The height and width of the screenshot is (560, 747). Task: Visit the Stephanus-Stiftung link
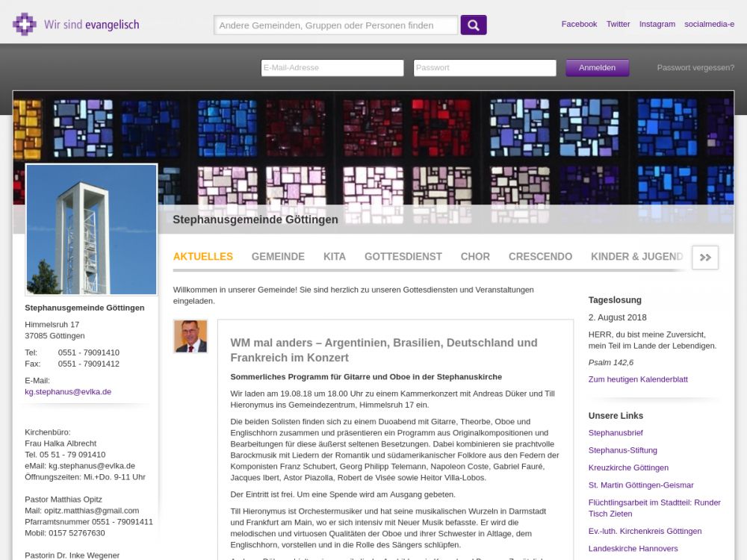(x=622, y=450)
